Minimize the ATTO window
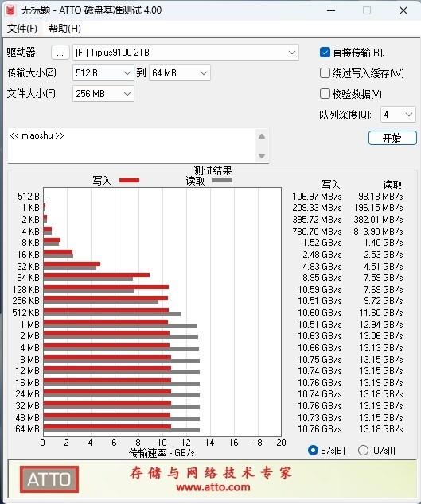Image resolution: width=421 pixels, height=504 pixels. pos(331,10)
